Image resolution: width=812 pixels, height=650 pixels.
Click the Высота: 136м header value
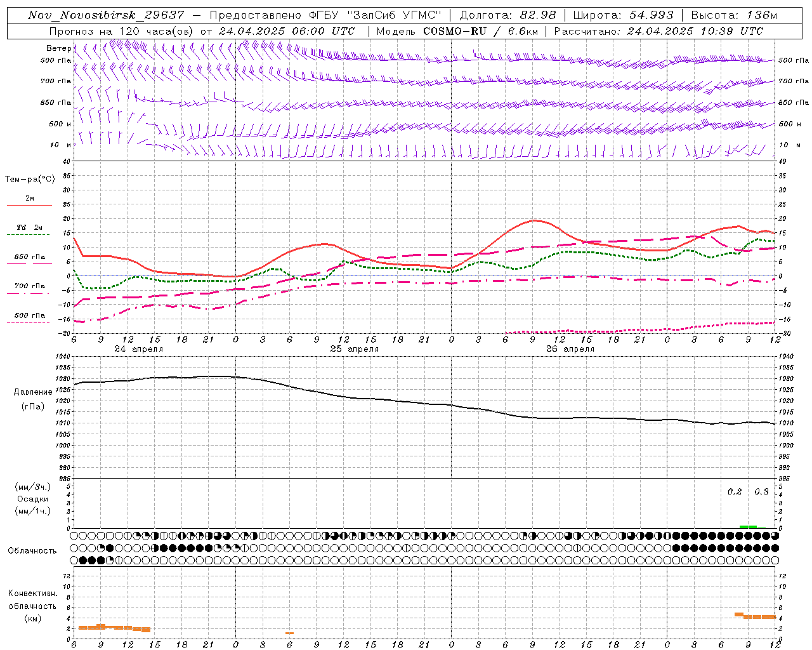pyautogui.click(x=734, y=15)
